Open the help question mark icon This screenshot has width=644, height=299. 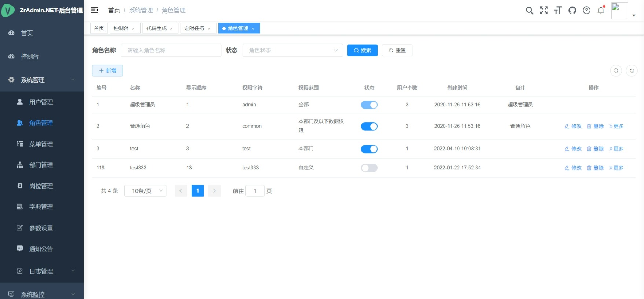(x=586, y=10)
